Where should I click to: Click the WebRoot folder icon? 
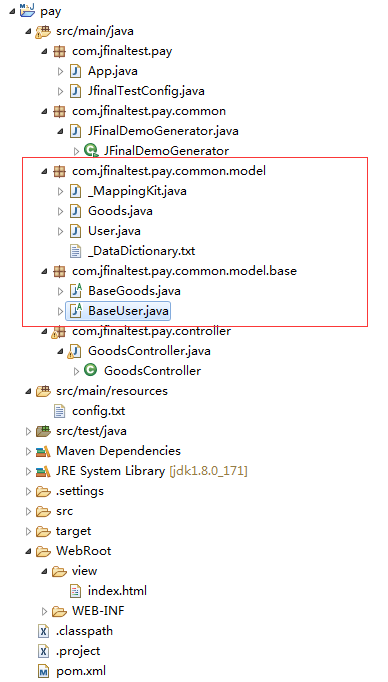click(43, 551)
